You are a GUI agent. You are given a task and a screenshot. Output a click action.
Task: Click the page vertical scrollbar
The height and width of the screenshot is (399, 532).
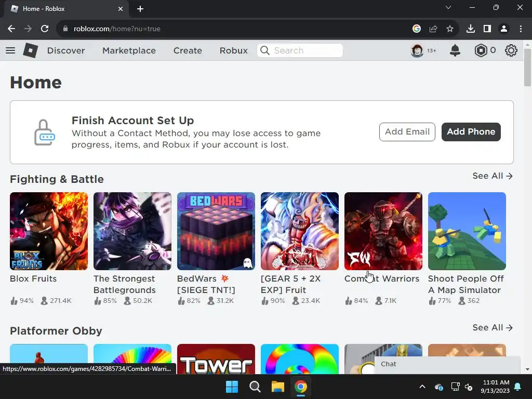pos(527,68)
